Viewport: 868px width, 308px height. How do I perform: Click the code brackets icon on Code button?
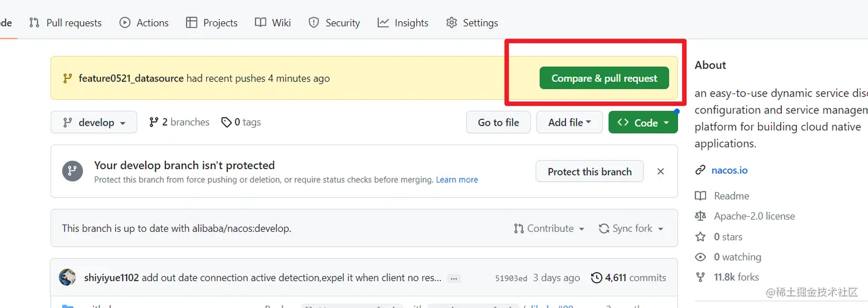point(623,122)
